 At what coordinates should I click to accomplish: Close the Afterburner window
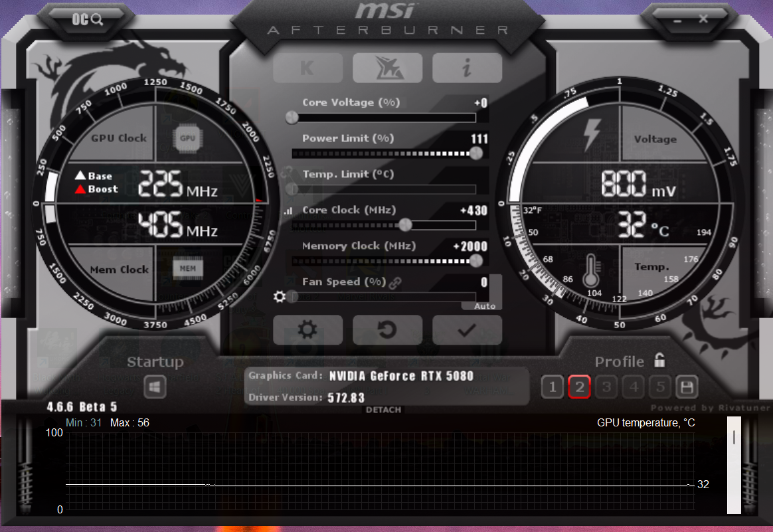703,19
